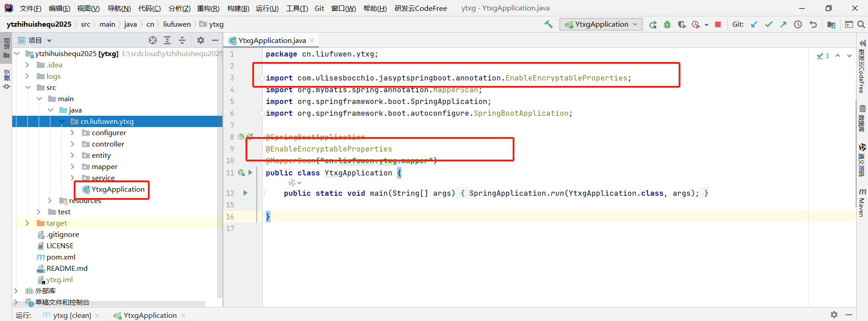
Task: Select the ytxg [clean] run tab
Action: pos(67,315)
